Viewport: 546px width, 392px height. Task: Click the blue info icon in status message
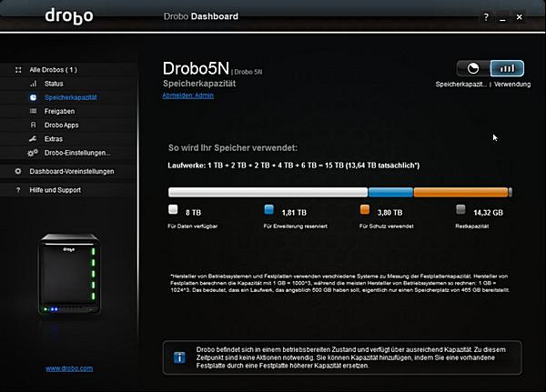179,357
